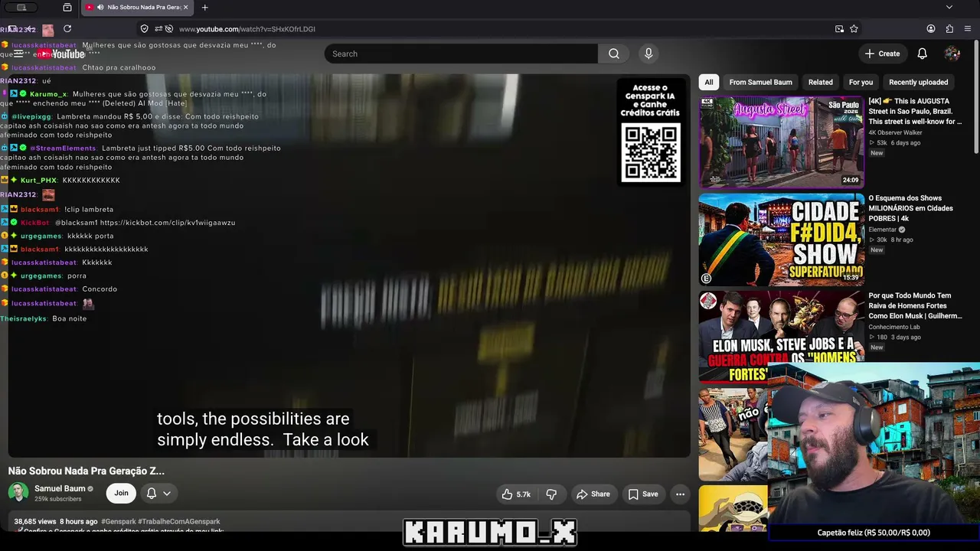Expand the subscription notification bell dropdown
Screen dimensions: 980x551
tap(158, 494)
